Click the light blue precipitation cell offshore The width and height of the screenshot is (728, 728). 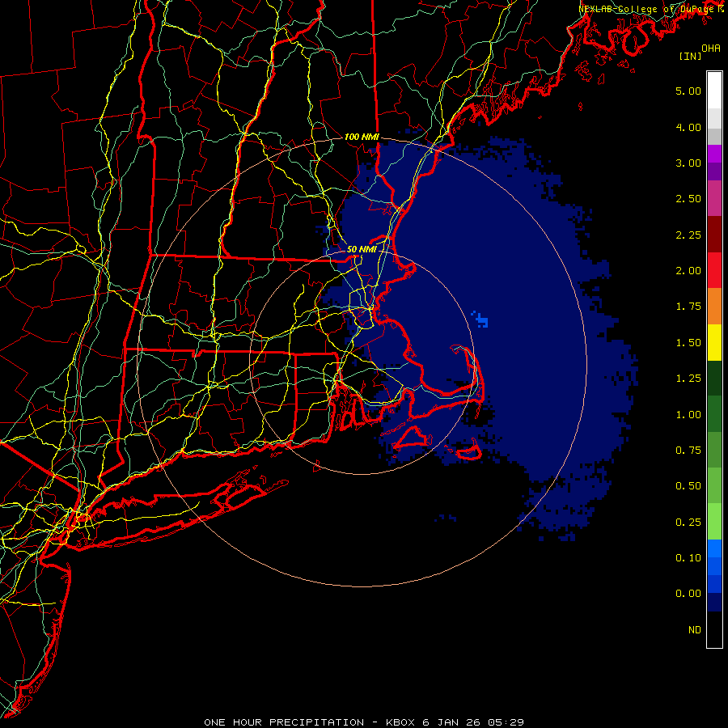tap(481, 320)
